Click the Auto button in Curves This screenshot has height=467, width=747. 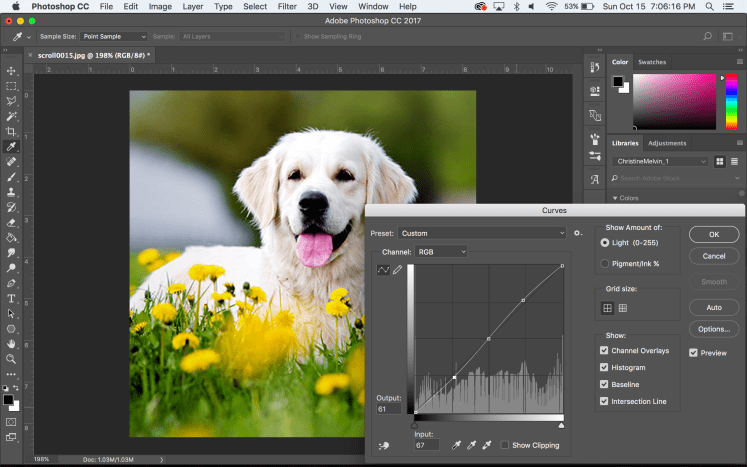[713, 307]
